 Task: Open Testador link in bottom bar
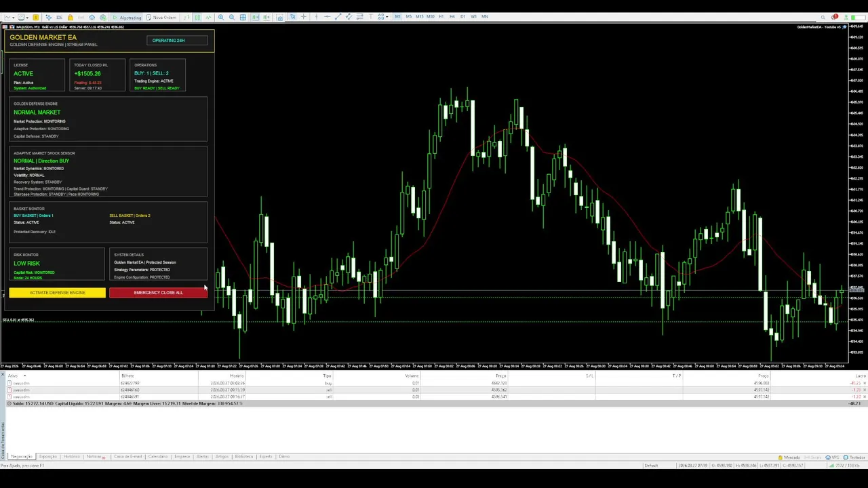pos(854,457)
